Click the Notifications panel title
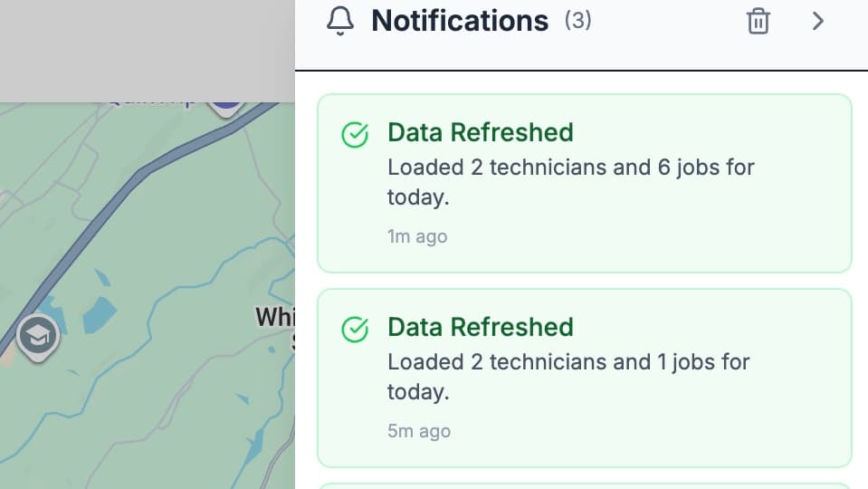Viewport: 868px width, 489px height. [x=460, y=21]
